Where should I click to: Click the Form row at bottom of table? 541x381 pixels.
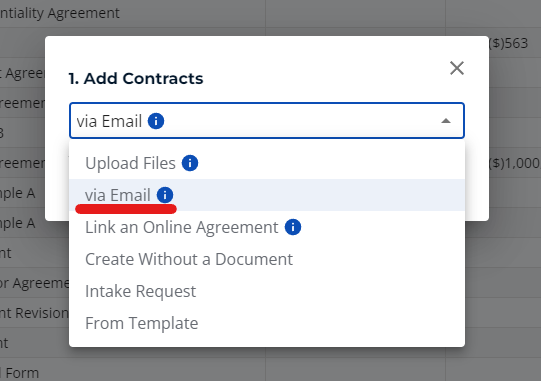(x=20, y=373)
